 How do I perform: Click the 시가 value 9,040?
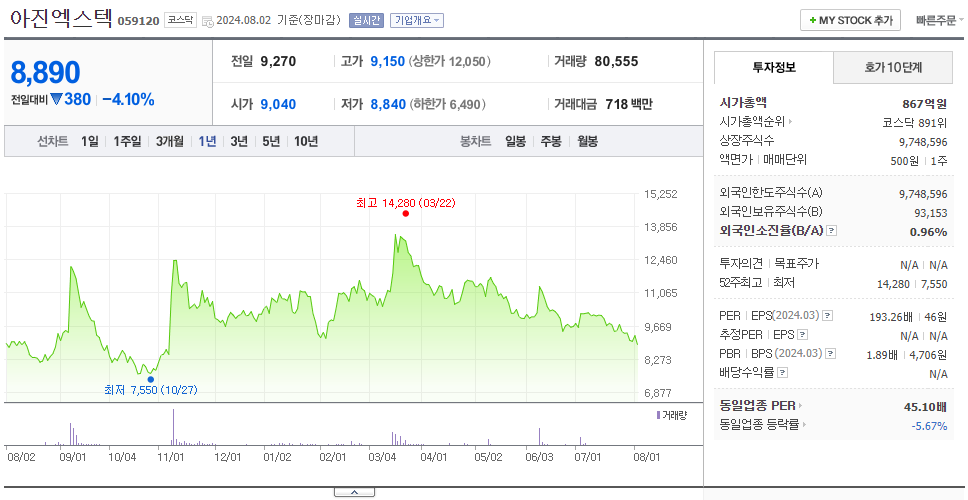click(278, 104)
